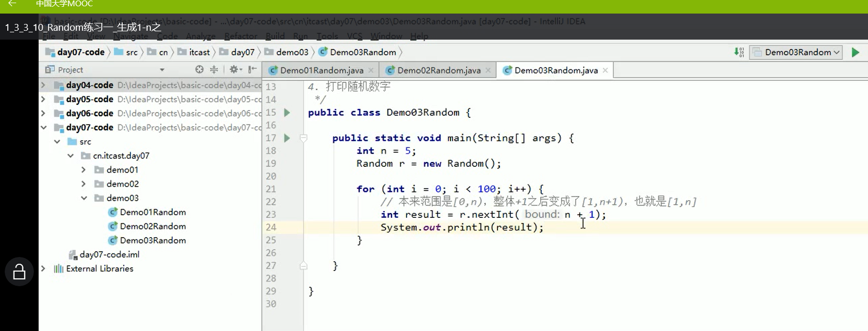Close the Demo03Random.java tab
The width and height of the screenshot is (868, 331).
pos(605,70)
